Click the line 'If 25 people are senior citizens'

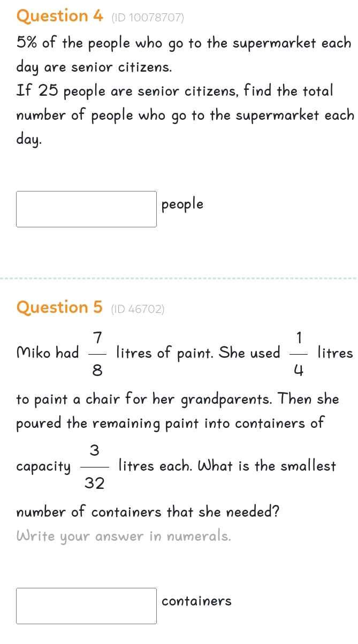tap(175, 91)
